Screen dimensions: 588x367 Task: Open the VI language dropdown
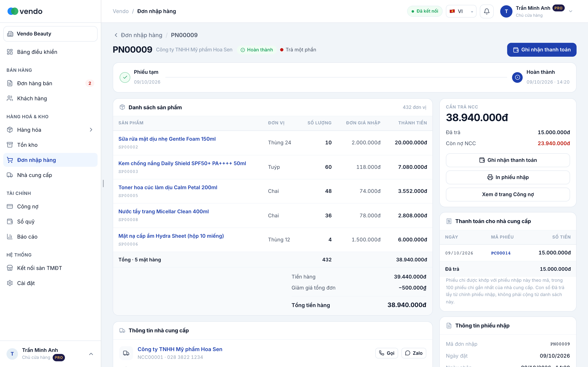(x=461, y=11)
